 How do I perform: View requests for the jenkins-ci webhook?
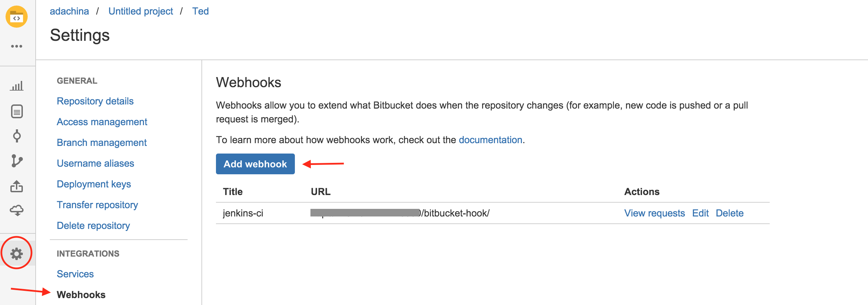tap(654, 213)
